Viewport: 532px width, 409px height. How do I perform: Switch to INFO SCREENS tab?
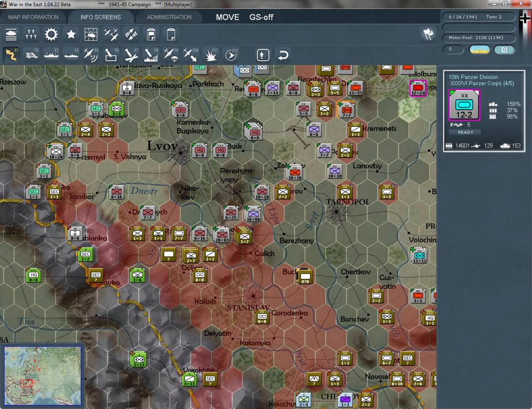point(100,17)
